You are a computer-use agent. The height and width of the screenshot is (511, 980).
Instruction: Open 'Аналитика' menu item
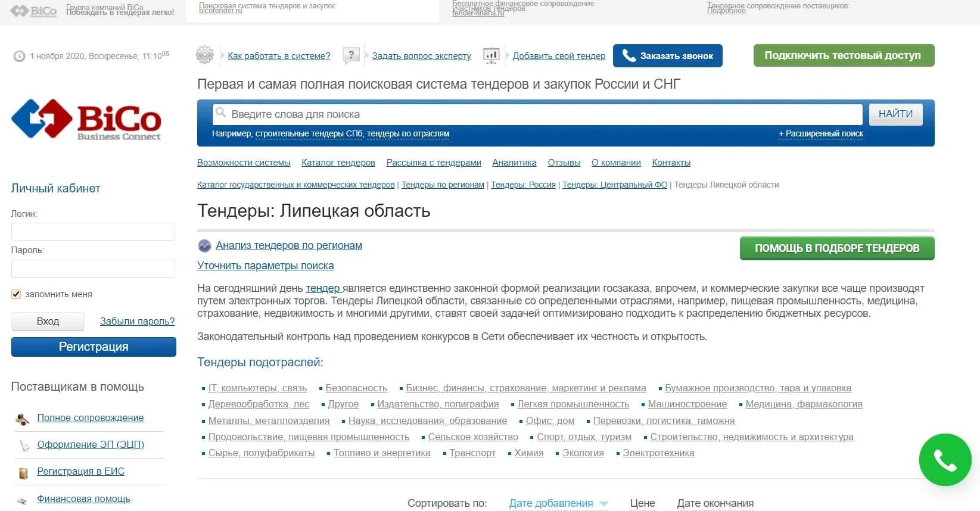(514, 163)
